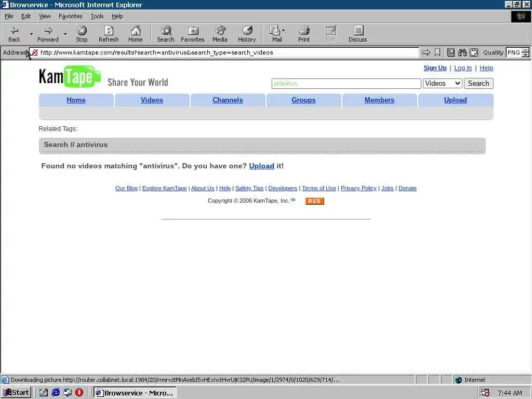Click the KamTape search text field
Image resolution: width=532 pixels, height=399 pixels.
click(x=346, y=84)
